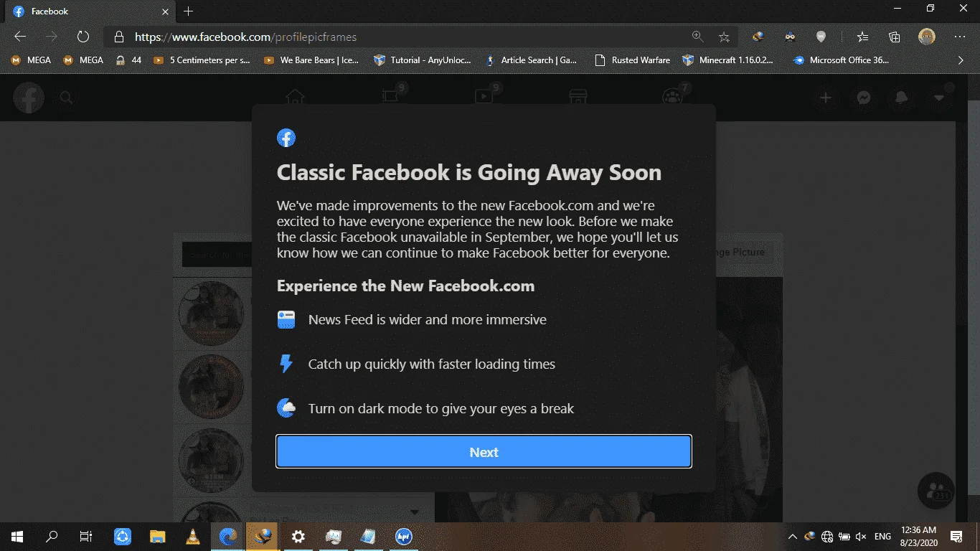The width and height of the screenshot is (980, 551).
Task: Open File Explorer from taskbar
Action: [158, 536]
